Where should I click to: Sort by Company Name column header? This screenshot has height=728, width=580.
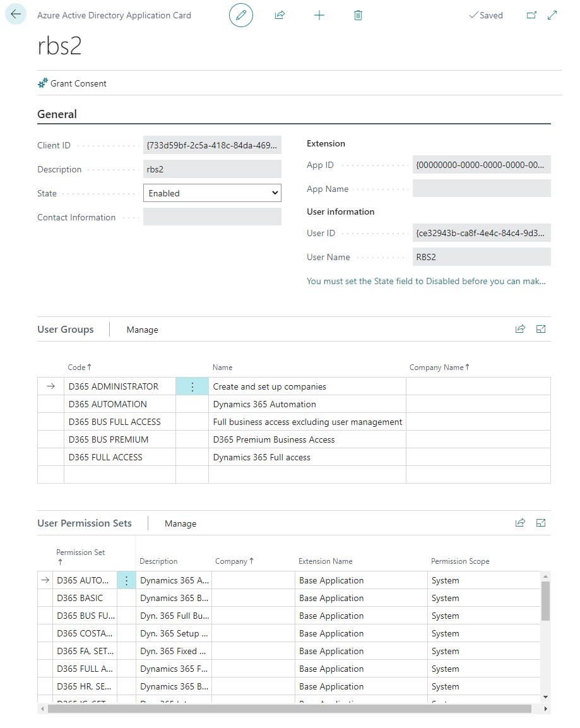439,367
